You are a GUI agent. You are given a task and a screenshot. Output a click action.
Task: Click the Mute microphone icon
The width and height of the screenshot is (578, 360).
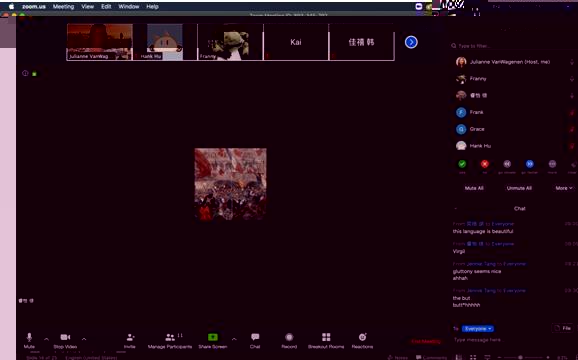click(x=29, y=337)
